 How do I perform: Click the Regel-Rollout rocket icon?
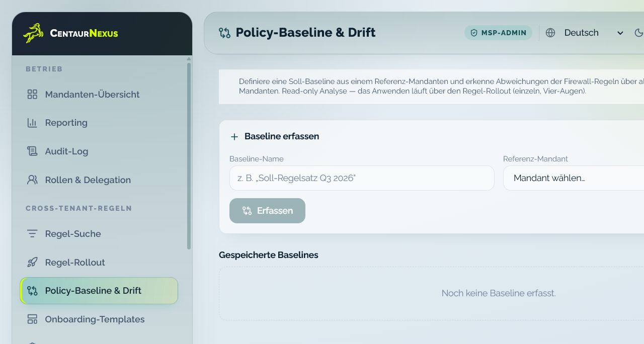[x=32, y=262]
